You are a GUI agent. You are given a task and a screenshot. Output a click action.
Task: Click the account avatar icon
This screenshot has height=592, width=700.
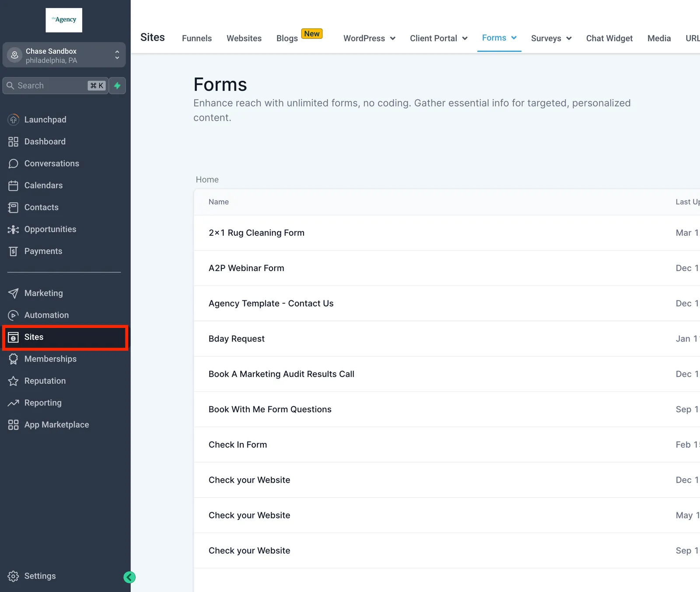tap(14, 55)
